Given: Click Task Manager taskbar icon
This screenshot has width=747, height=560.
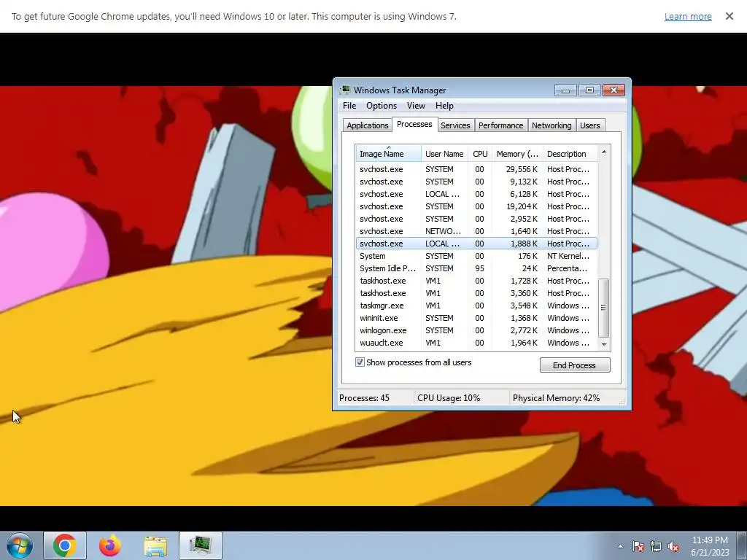Looking at the screenshot, I should click(x=201, y=545).
